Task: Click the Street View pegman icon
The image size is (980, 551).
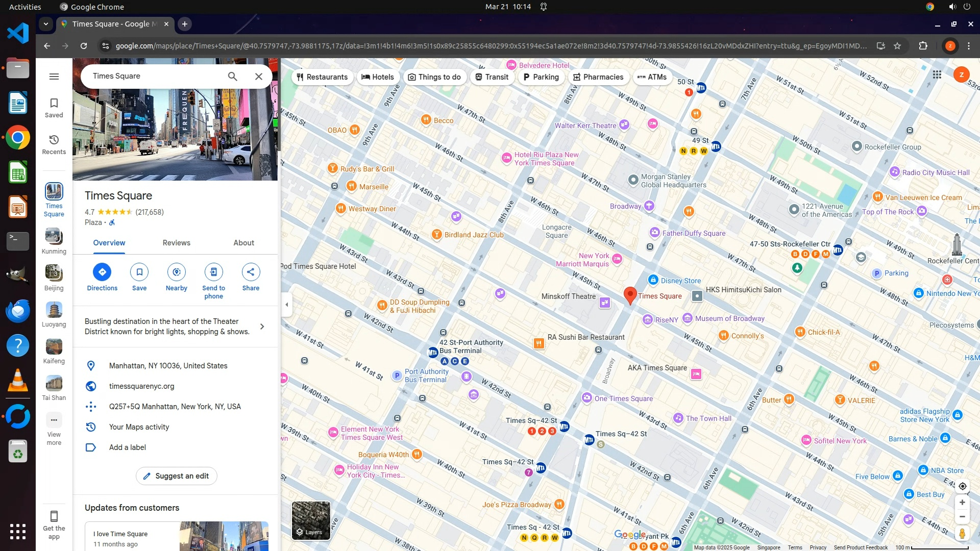Action: (962, 534)
